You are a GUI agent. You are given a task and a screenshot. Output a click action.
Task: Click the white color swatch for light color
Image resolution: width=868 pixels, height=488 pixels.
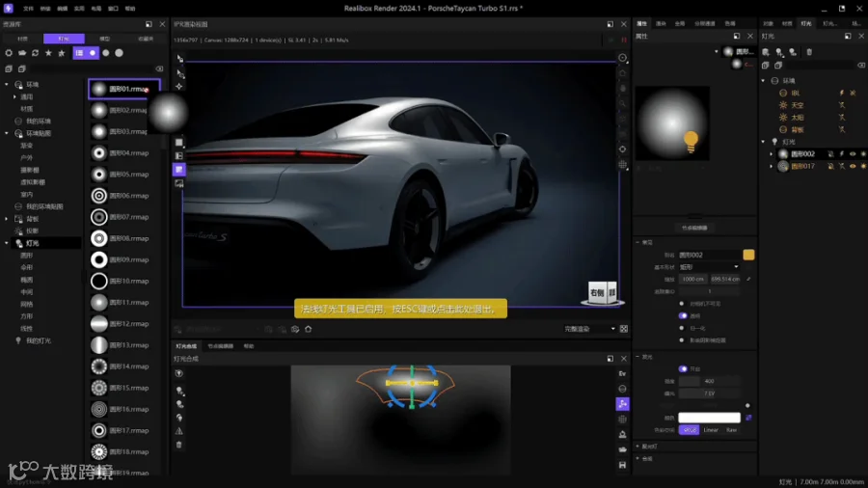(708, 418)
